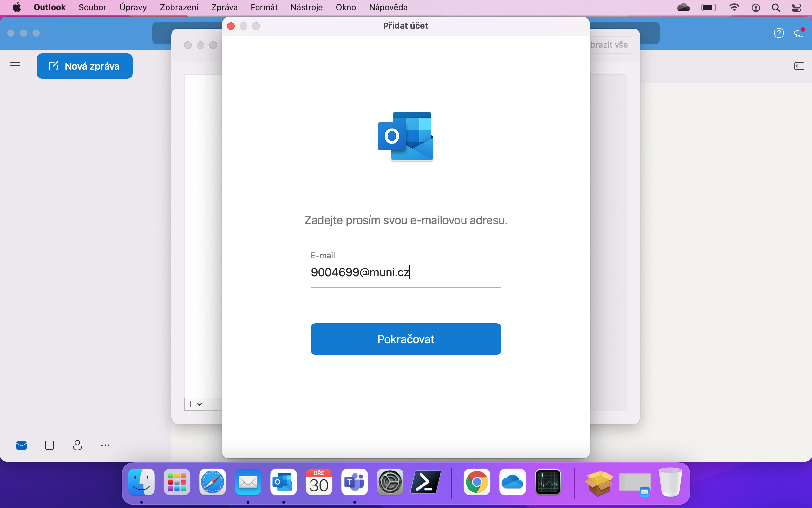Show more views via ellipsis icon
Screen dimensions: 812x508
[105, 445]
